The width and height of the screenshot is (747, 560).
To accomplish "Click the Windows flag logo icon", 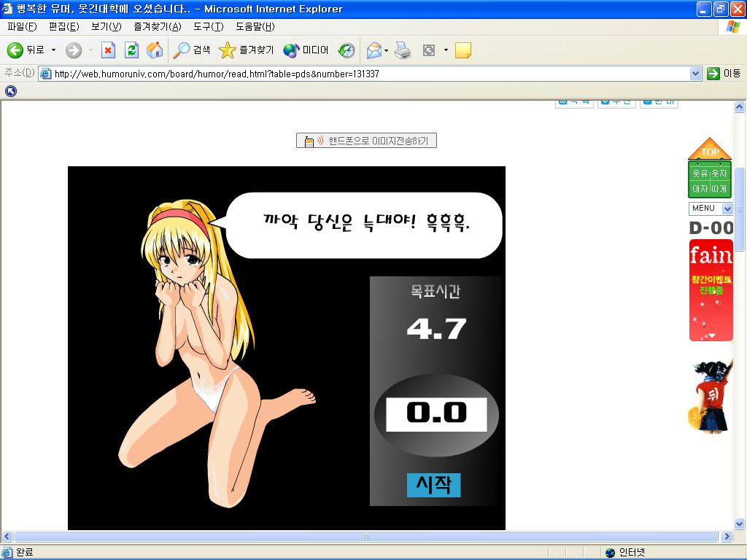I will pos(732,27).
